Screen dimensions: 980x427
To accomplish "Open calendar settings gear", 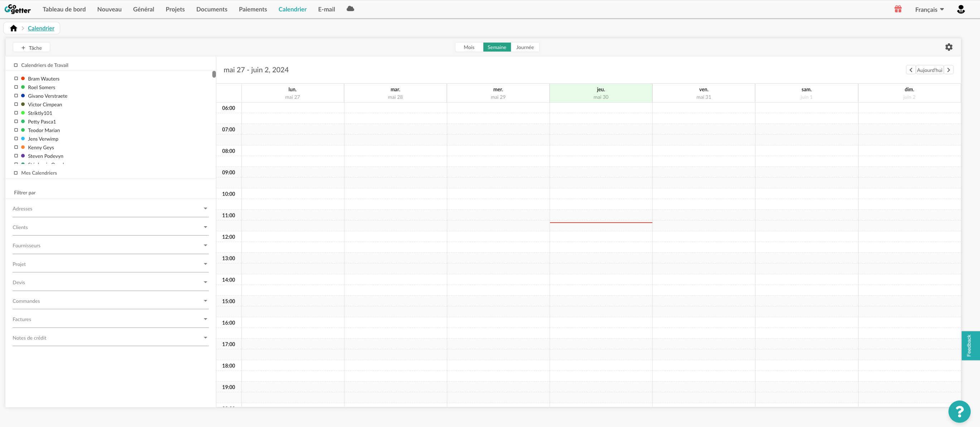I will pos(949,47).
